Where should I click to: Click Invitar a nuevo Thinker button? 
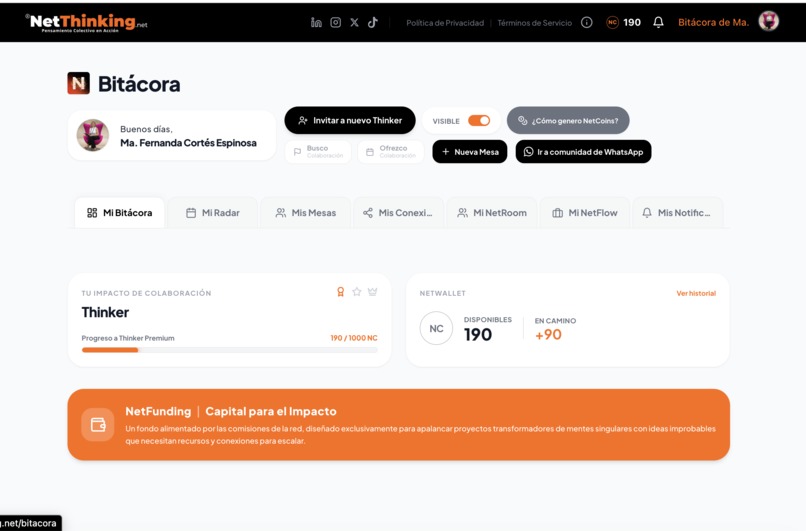click(350, 120)
